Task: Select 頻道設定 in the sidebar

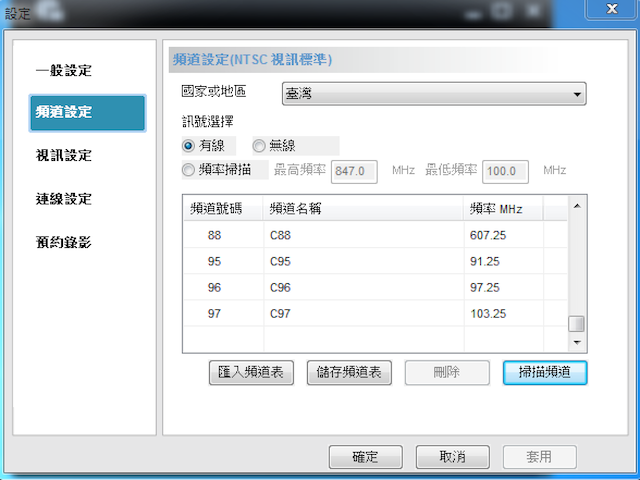Action: coord(63,113)
